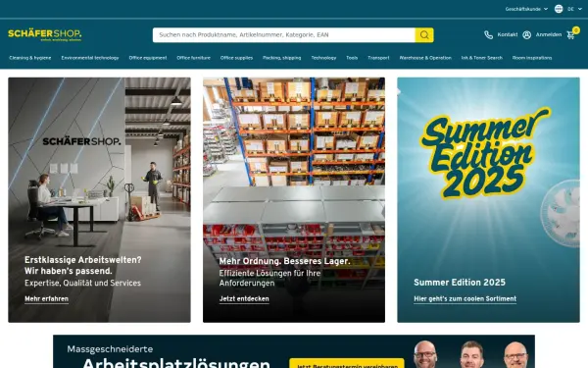Screen dimensions: 588x368
Task: Click the Kontakt link
Action: 508,34
